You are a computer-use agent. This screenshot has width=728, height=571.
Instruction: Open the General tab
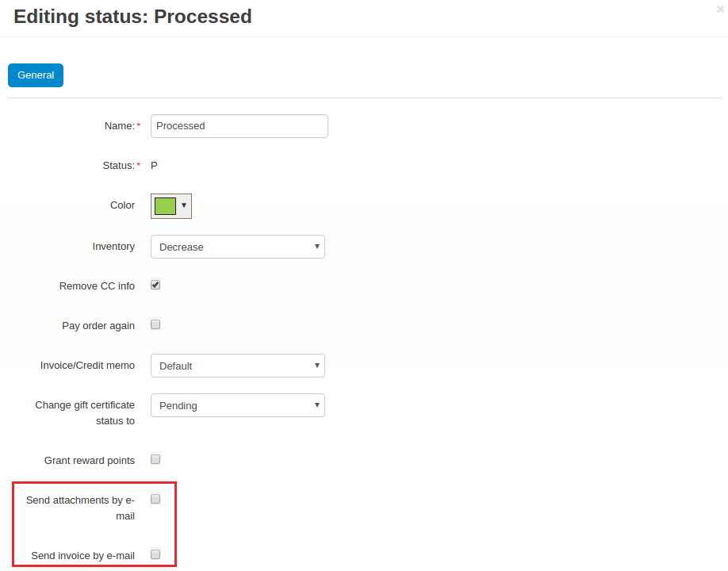point(36,75)
